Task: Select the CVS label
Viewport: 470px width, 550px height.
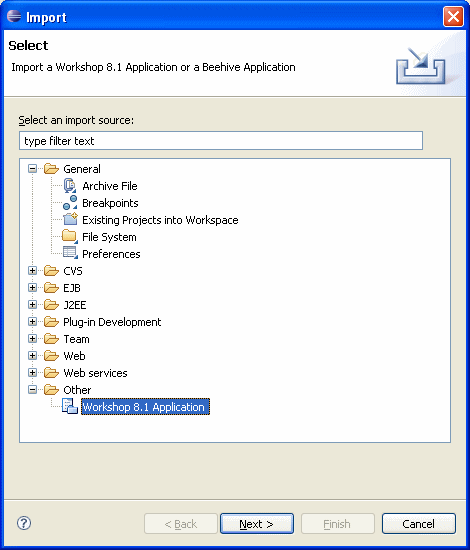Action: tap(73, 271)
